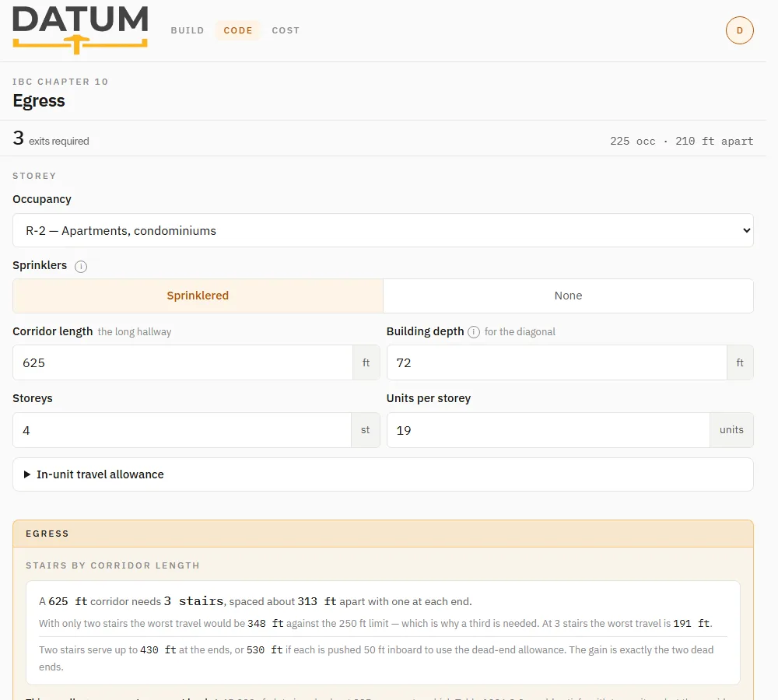Viewport: 778px width, 700px height.
Task: Click the '348 ft' worst travel value
Action: point(265,624)
